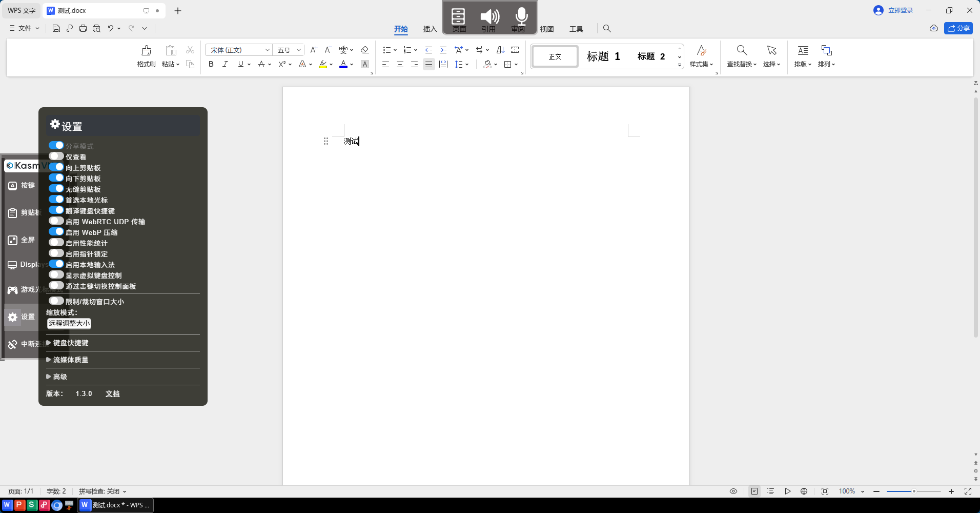Open a new document tab with plus button
Screen dimensions: 980x513
[178, 10]
